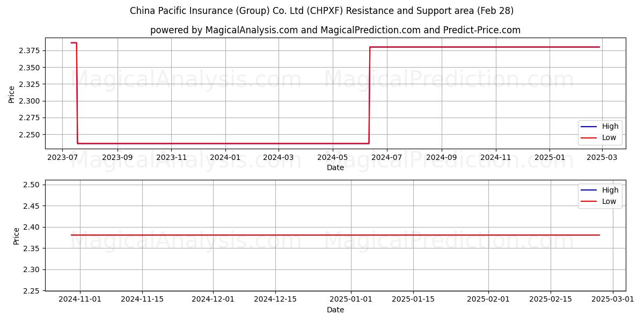Click 'Low' in the lower chart legend

tap(609, 201)
